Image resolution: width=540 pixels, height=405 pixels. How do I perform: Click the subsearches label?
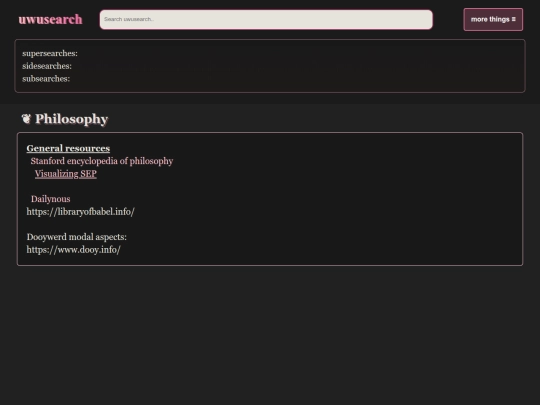46,79
